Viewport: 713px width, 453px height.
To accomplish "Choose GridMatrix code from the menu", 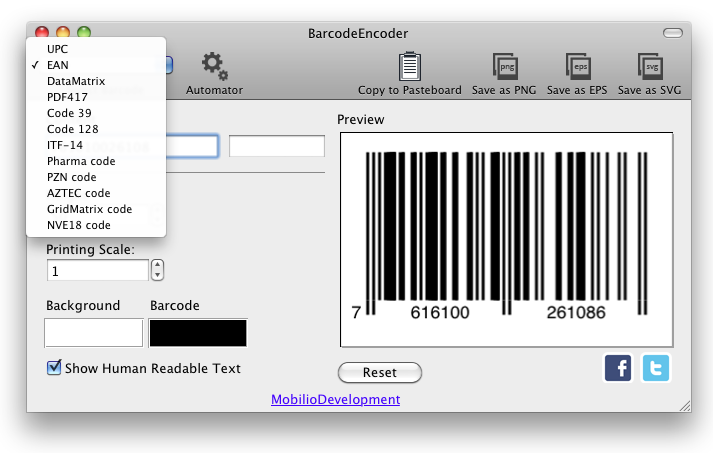I will tap(96, 209).
